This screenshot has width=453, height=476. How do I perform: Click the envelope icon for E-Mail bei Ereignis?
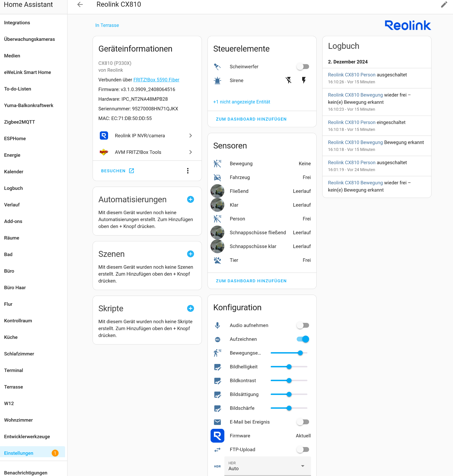(218, 422)
